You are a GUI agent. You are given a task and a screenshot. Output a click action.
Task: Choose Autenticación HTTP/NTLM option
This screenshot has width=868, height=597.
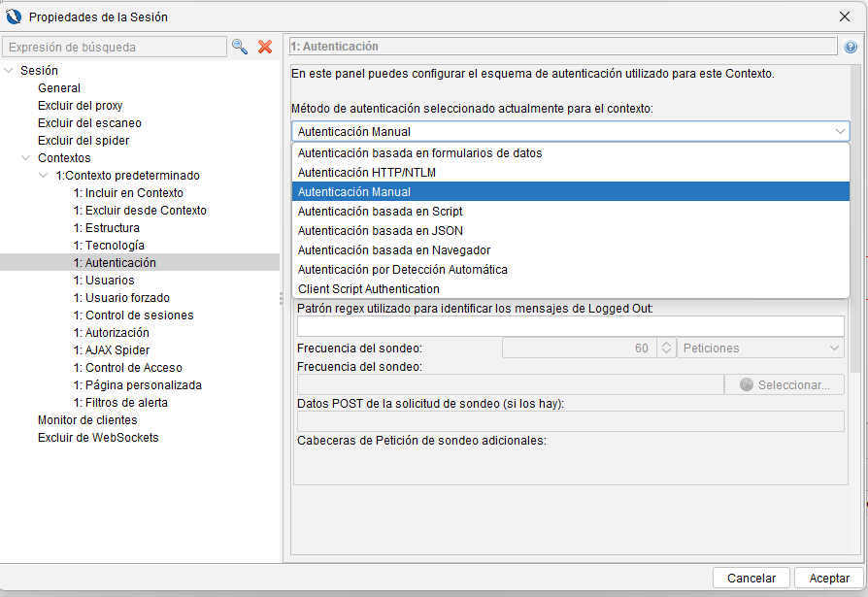point(367,173)
